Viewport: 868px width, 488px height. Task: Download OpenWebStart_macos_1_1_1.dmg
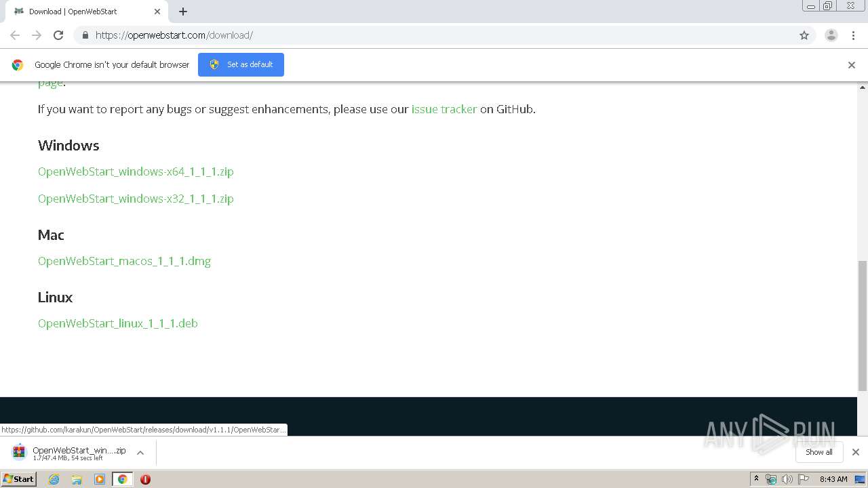(x=124, y=261)
